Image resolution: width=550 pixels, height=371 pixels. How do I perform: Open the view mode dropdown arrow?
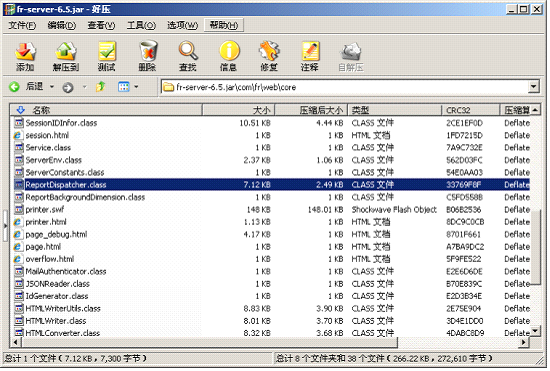[x=136, y=87]
